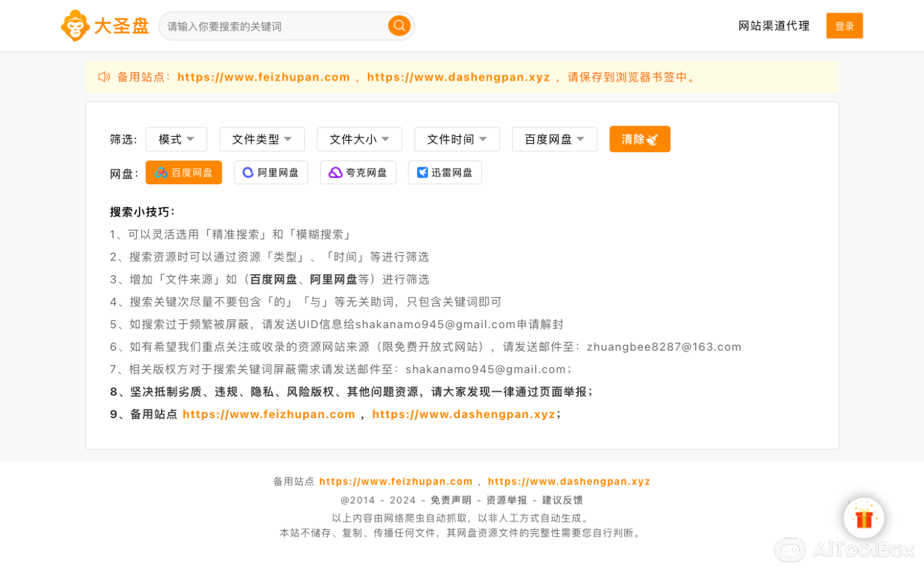Click the 大圣盘 monkey logo
This screenshot has width=924, height=578.
(x=76, y=25)
